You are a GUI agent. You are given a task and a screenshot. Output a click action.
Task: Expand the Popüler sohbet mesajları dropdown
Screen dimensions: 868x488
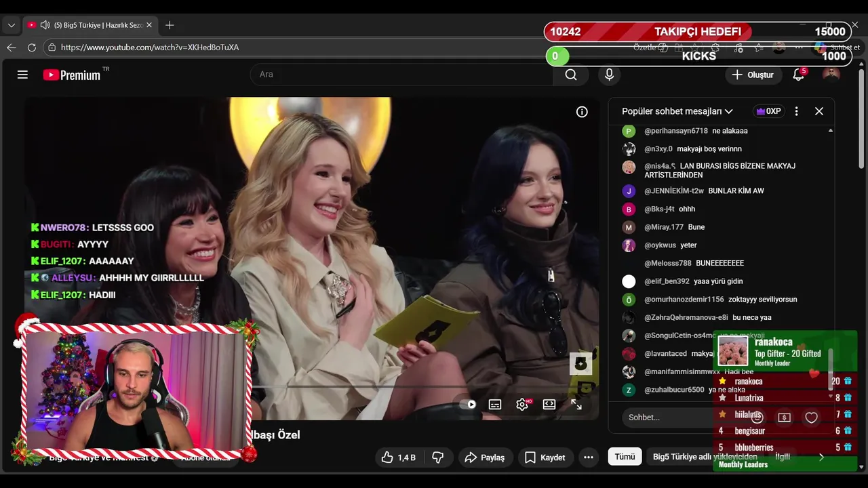pyautogui.click(x=677, y=111)
